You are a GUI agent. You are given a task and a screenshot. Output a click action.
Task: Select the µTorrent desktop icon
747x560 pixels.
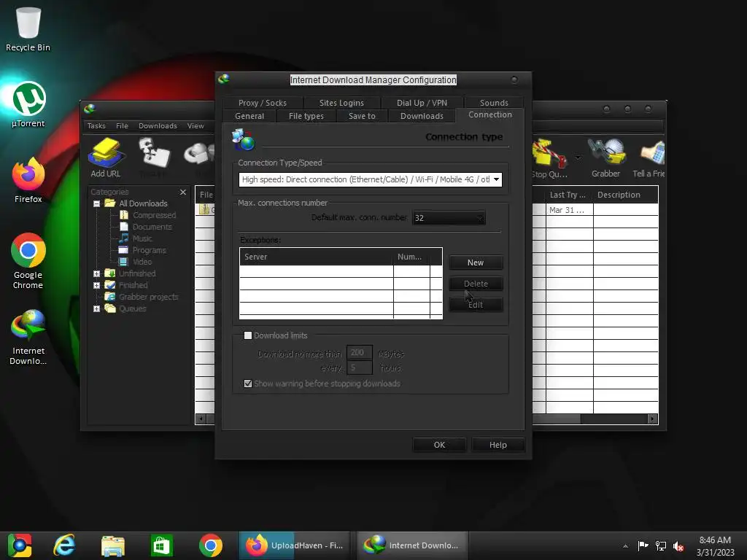[28, 105]
